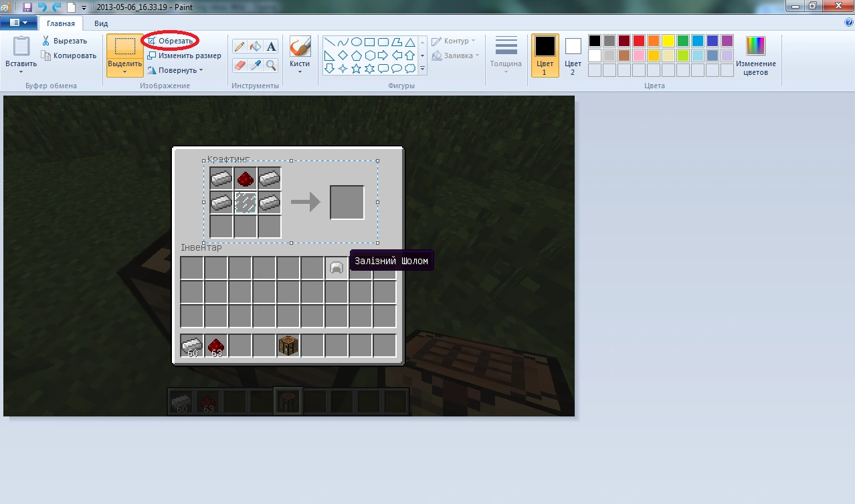Choose the Cloud callout shape
855x504 pixels.
pyautogui.click(x=410, y=68)
